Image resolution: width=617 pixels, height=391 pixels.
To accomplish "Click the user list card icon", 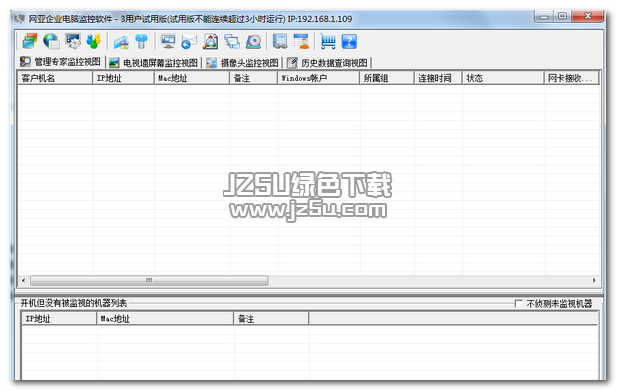I will (301, 41).
